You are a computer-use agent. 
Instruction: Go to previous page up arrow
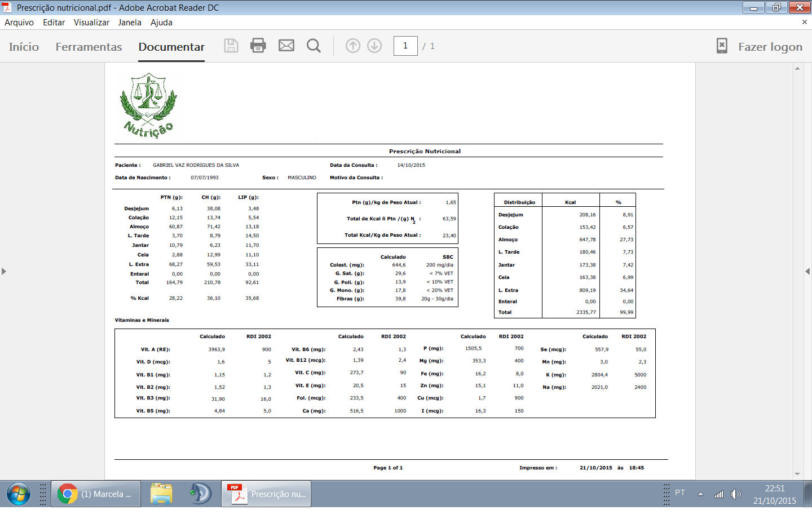[x=353, y=46]
